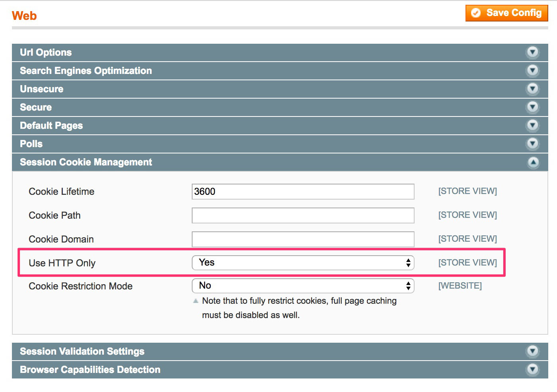
Task: Click the expand icon on Browser Capabilities Detection
Action: (x=532, y=369)
